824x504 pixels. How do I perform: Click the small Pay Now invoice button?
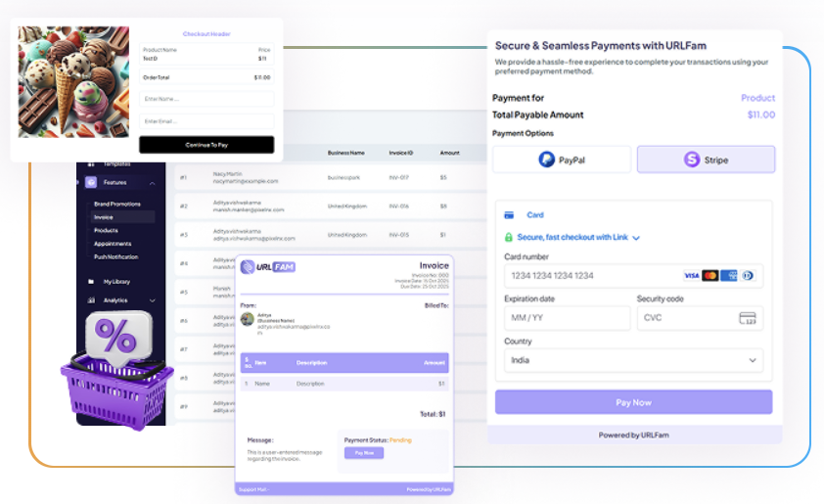click(364, 453)
